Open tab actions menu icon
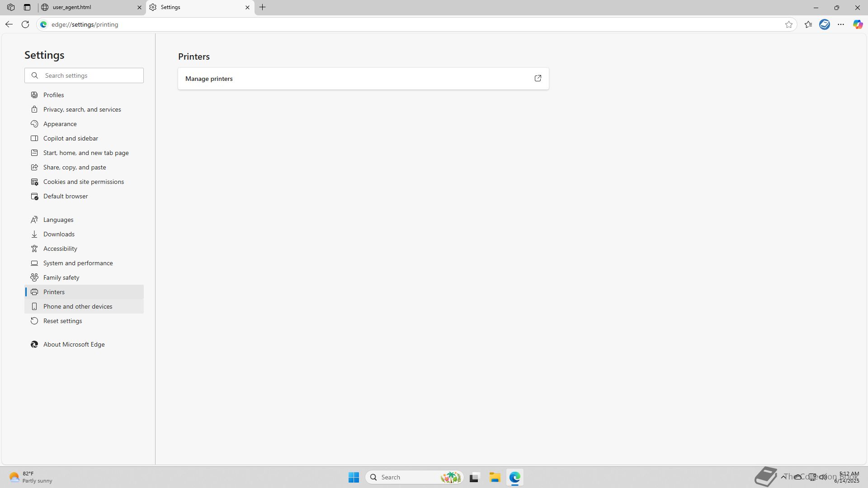Viewport: 868px width, 488px height. 27,7
